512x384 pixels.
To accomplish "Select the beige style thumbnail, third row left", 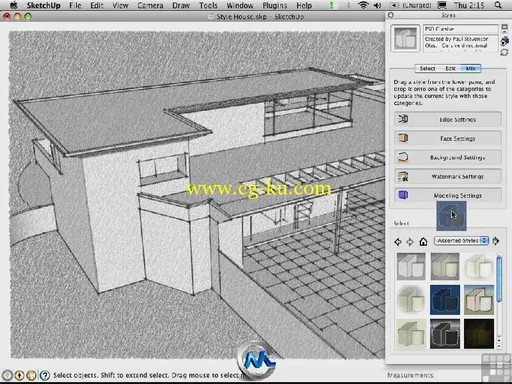I will 411,334.
